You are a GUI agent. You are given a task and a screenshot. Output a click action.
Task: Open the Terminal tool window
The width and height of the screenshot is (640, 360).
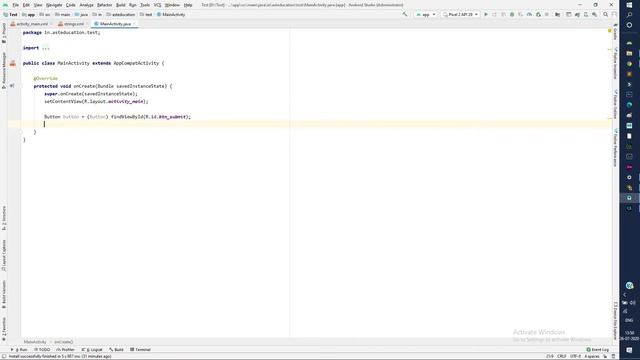(x=140, y=350)
